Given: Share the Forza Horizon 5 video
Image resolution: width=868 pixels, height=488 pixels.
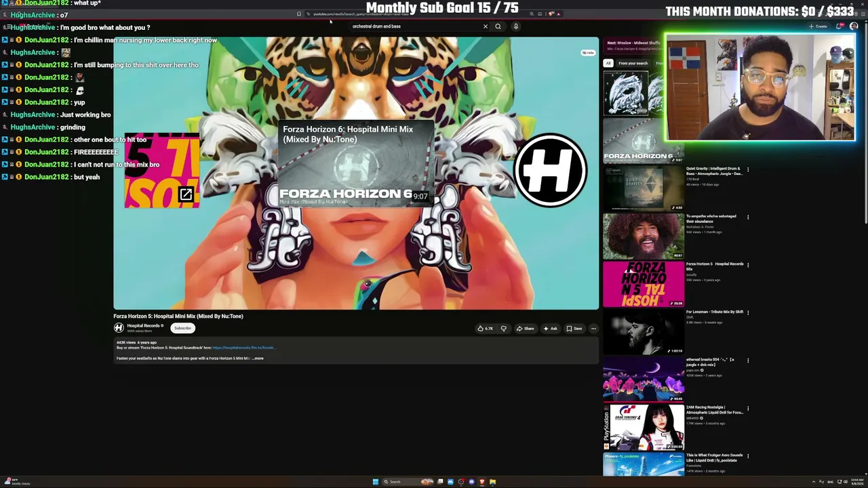Looking at the screenshot, I should 526,329.
